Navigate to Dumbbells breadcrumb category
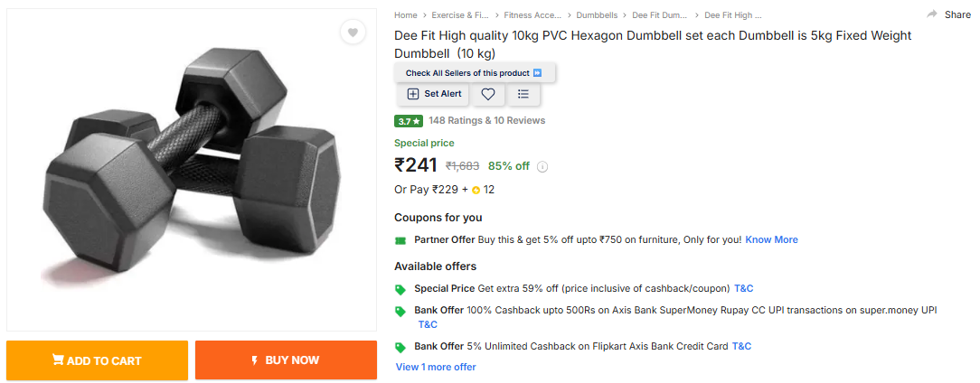 [x=597, y=15]
